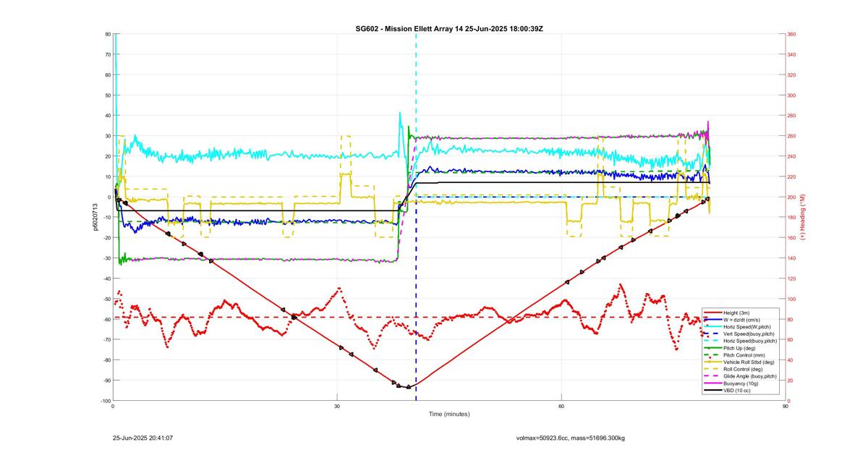Click the timestamp "25-Jun-2025 20:41:07" footer
Viewport: 868px width, 450px height.
click(x=142, y=438)
